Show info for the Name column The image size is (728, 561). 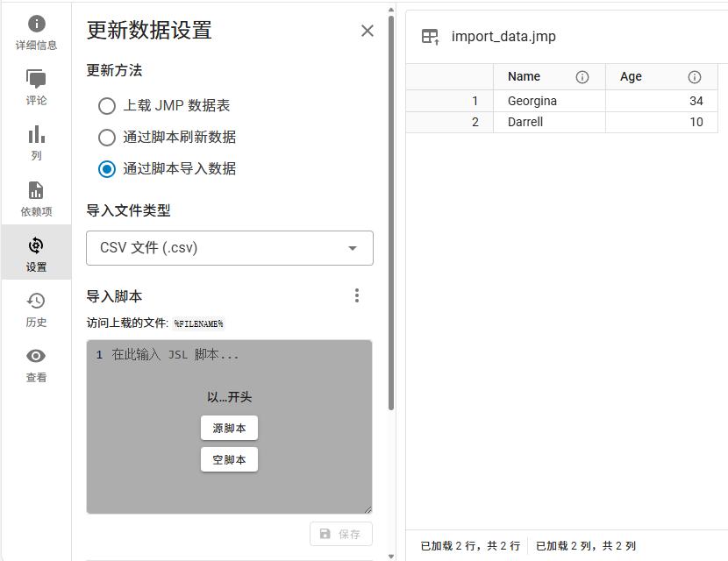tap(582, 77)
